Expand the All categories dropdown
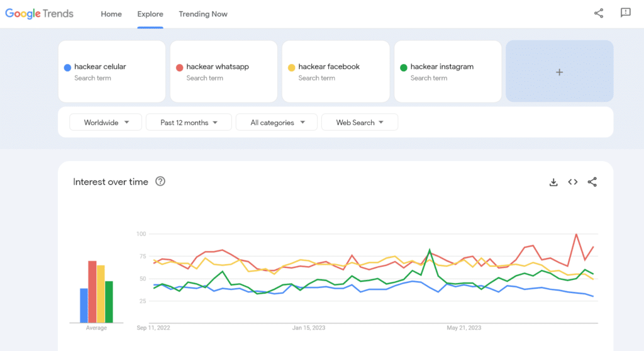This screenshot has height=351, width=644. click(277, 123)
